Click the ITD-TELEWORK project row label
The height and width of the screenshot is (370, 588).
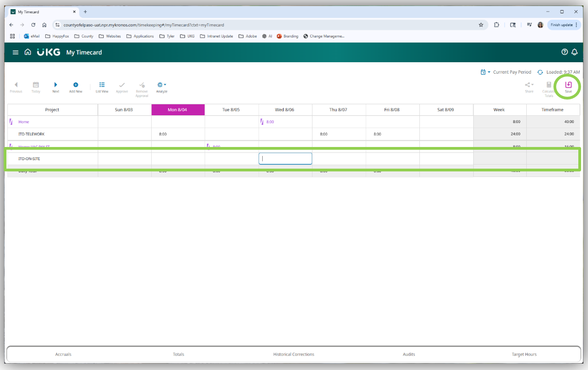click(x=31, y=134)
